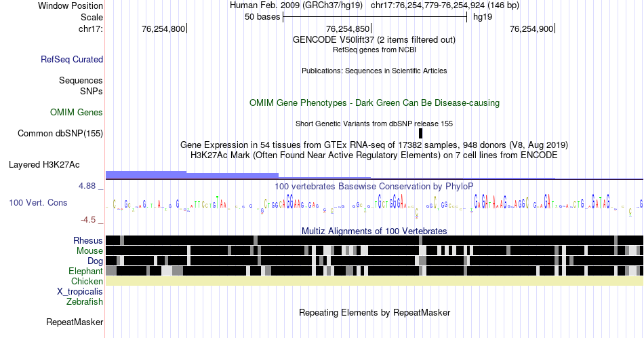Viewport: 644px width, 338px height.
Task: Click the Dog alignment row label
Action: coord(95,261)
